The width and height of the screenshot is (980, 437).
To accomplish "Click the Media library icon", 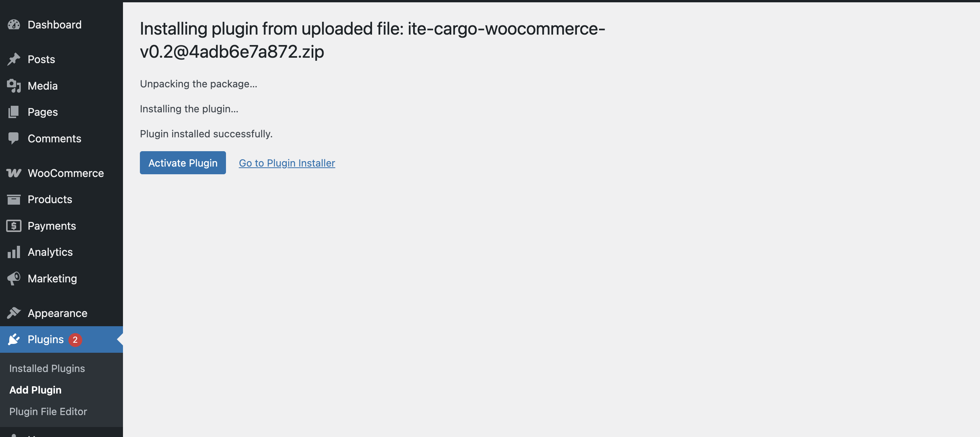I will click(14, 85).
